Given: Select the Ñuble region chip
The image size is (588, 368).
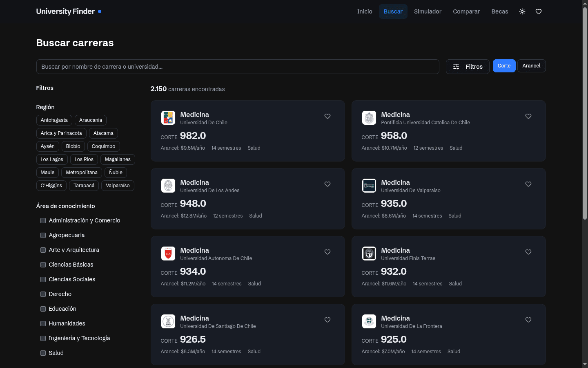Looking at the screenshot, I should (x=116, y=173).
